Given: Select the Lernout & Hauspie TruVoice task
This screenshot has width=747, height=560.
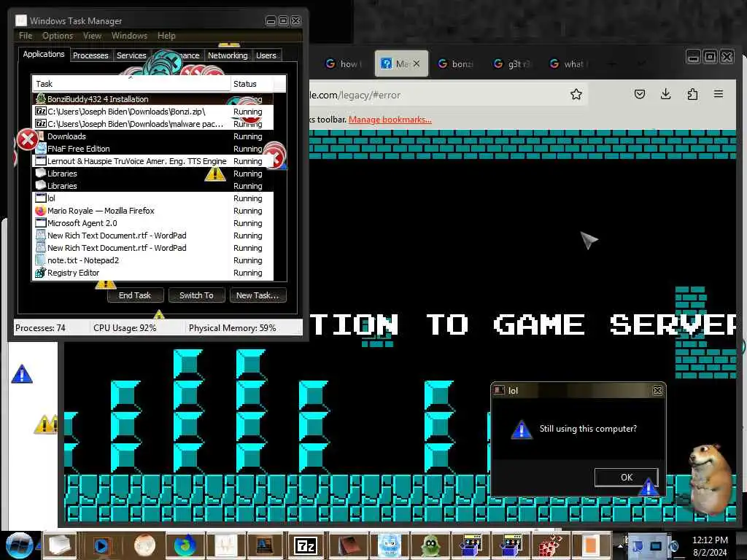Looking at the screenshot, I should point(153,161).
